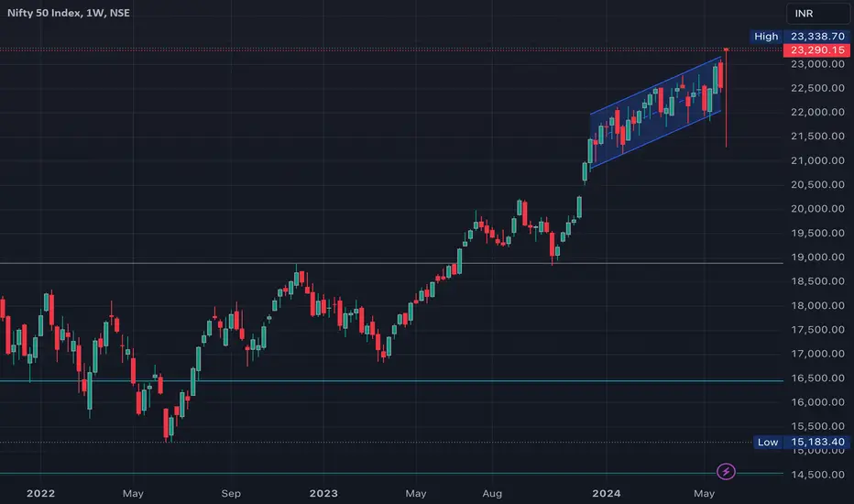Click the Aug time axis label
Image resolution: width=854 pixels, height=504 pixels.
[x=492, y=493]
